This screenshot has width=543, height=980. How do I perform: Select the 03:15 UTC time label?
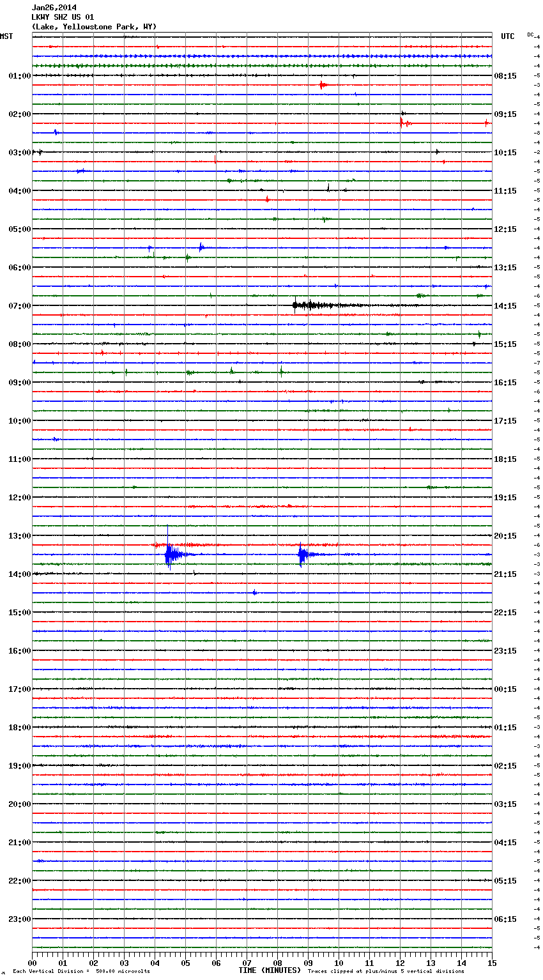tap(505, 804)
